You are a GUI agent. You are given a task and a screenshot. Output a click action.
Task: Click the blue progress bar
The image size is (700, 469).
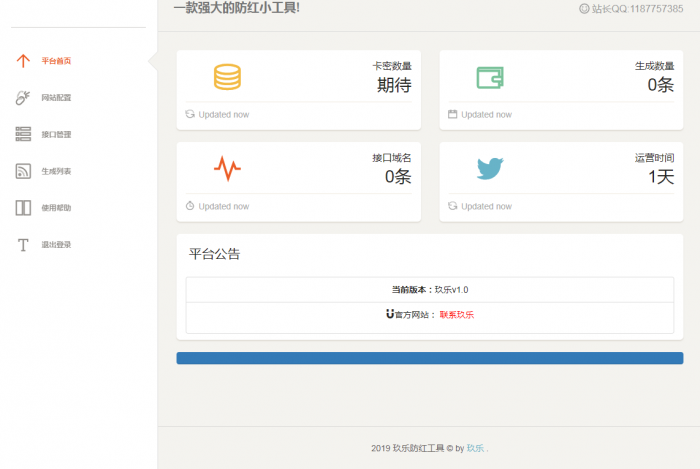point(429,358)
